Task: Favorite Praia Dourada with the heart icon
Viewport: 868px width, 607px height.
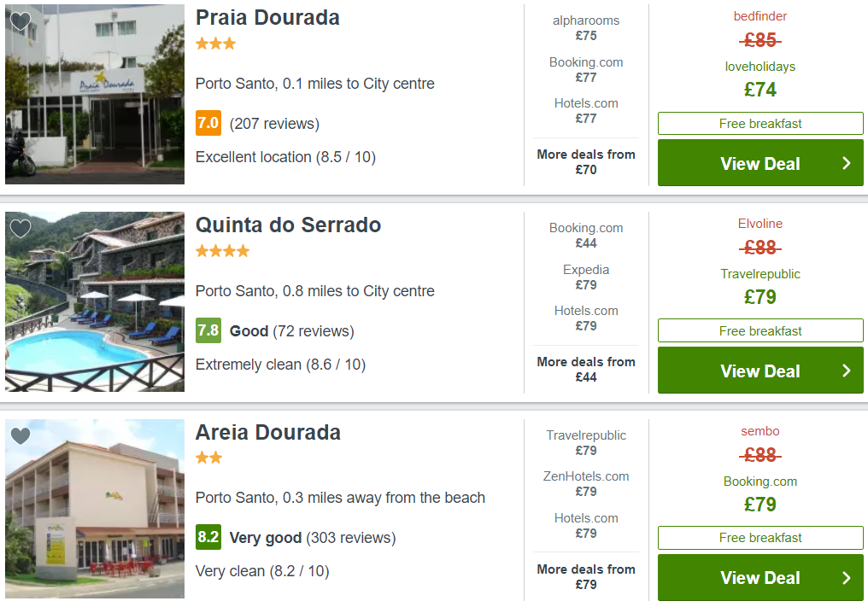Action: [21, 21]
